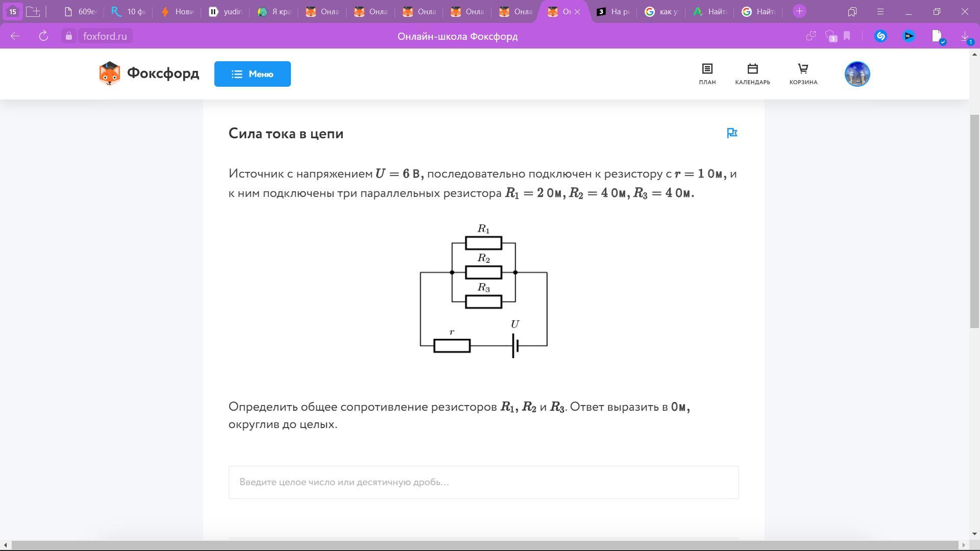Open the browser hamburger settings menu
The image size is (980, 551).
click(880, 11)
